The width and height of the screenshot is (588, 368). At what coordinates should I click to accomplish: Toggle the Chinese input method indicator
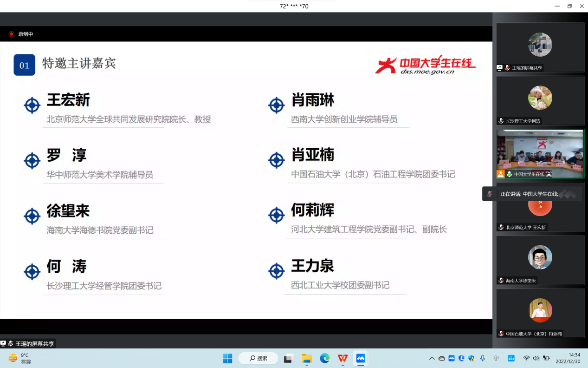496,358
